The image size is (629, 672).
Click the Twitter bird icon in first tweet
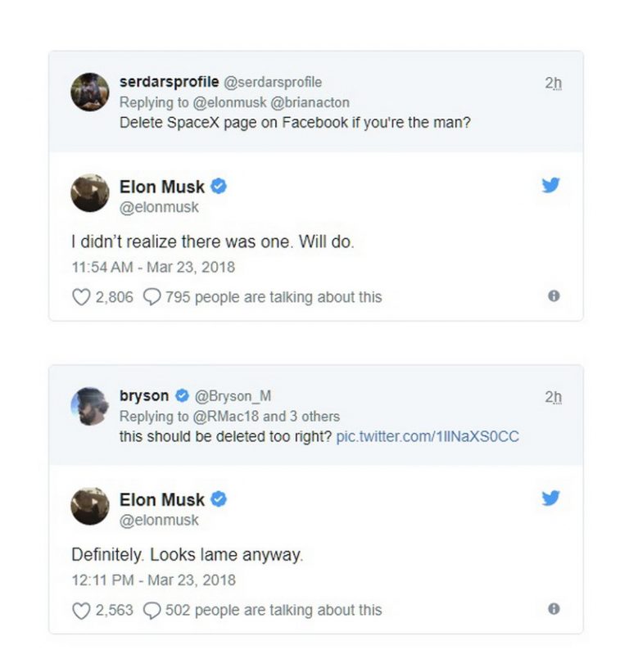[550, 185]
